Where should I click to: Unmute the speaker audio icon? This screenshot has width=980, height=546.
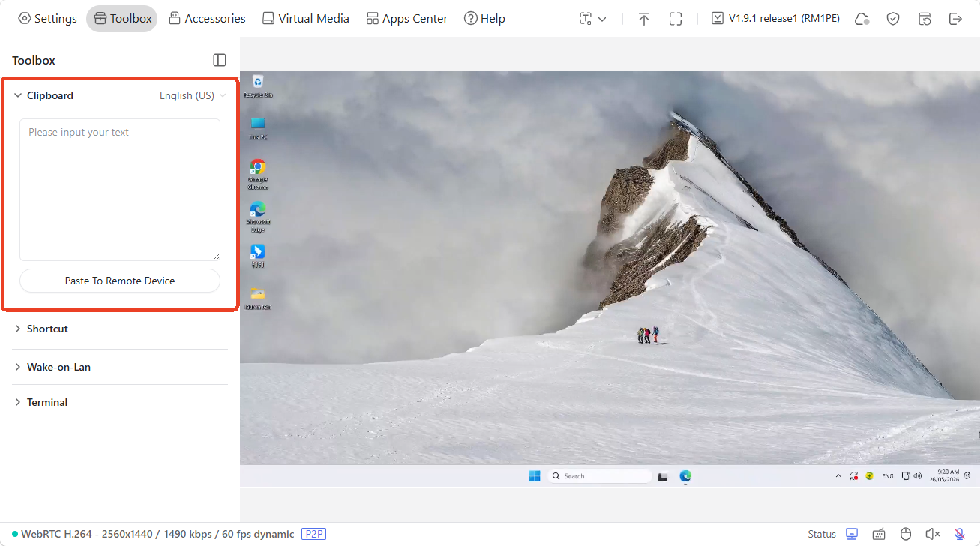tap(933, 534)
